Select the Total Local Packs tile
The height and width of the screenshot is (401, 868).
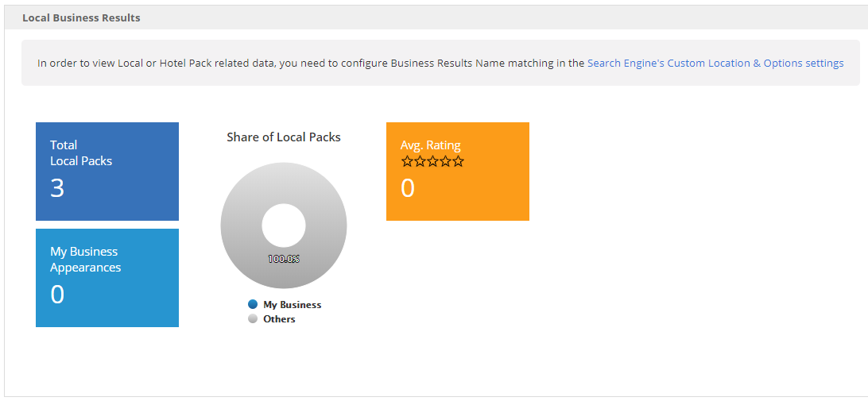click(x=107, y=171)
